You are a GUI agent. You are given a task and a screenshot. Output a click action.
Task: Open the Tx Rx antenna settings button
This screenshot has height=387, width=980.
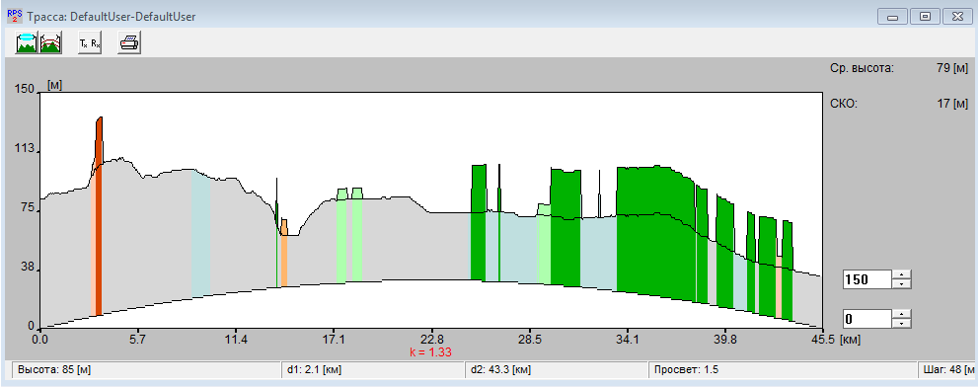(90, 43)
